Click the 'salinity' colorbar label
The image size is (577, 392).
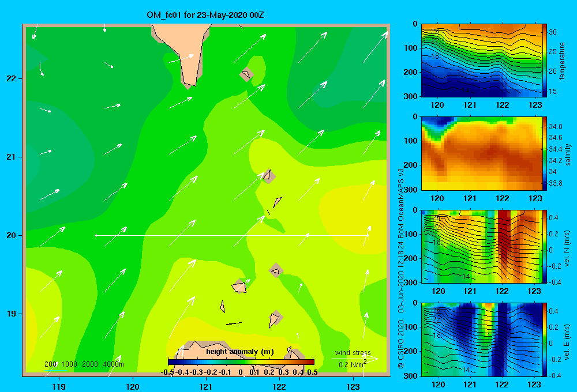(568, 154)
